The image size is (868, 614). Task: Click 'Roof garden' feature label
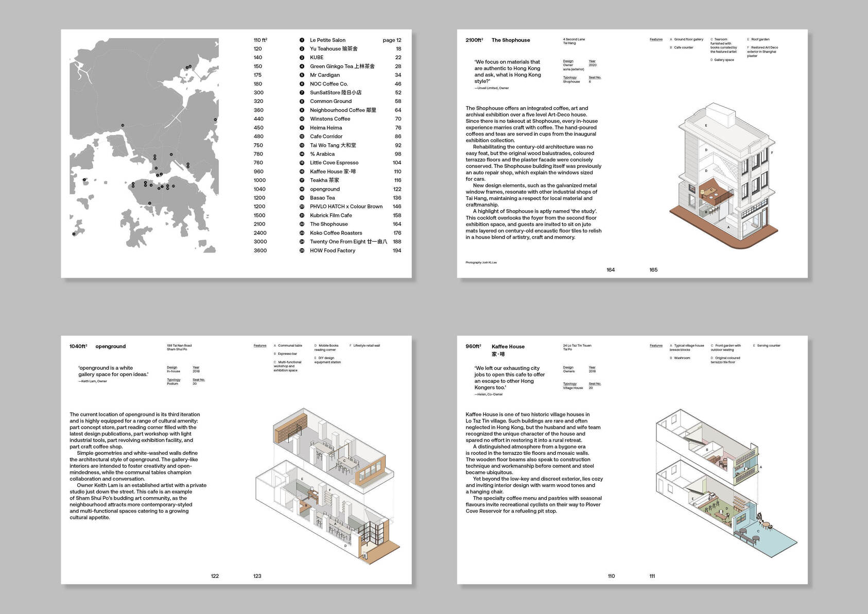point(760,39)
